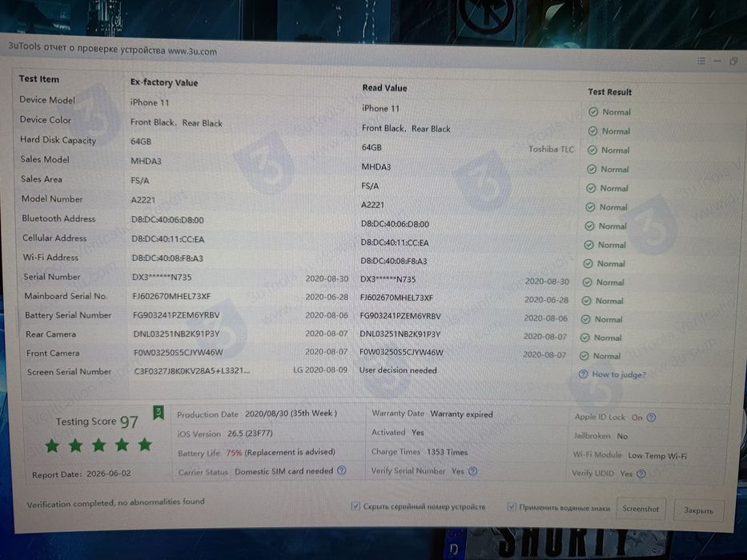Click the ex-factory 'MHDA3' Sales Model value
Screen dimensions: 747x560
[x=147, y=162]
